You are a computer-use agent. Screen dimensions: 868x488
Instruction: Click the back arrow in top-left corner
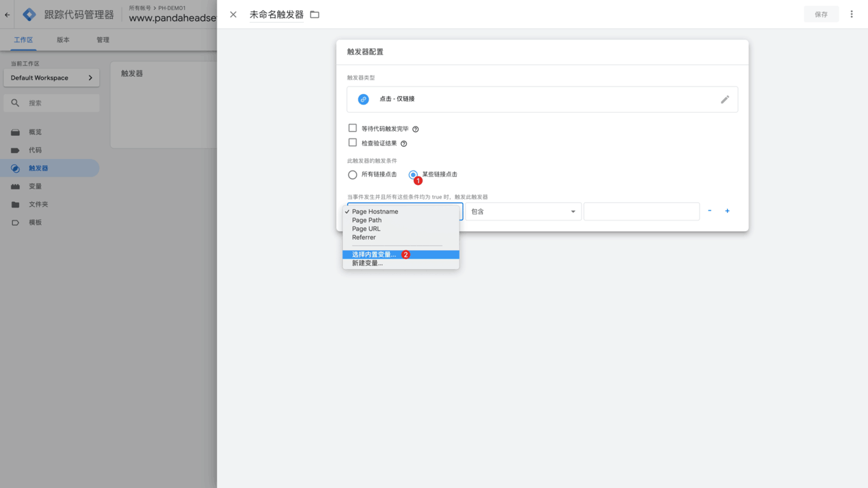(x=8, y=15)
